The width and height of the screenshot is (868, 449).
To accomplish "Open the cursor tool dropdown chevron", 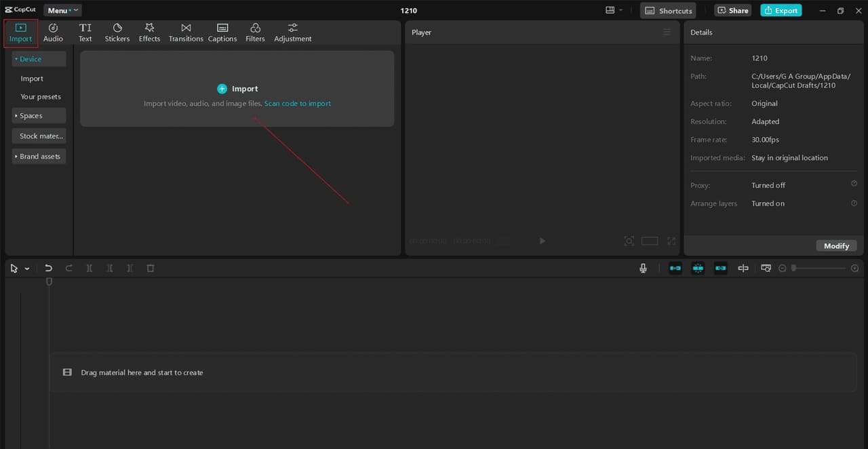I will [27, 268].
